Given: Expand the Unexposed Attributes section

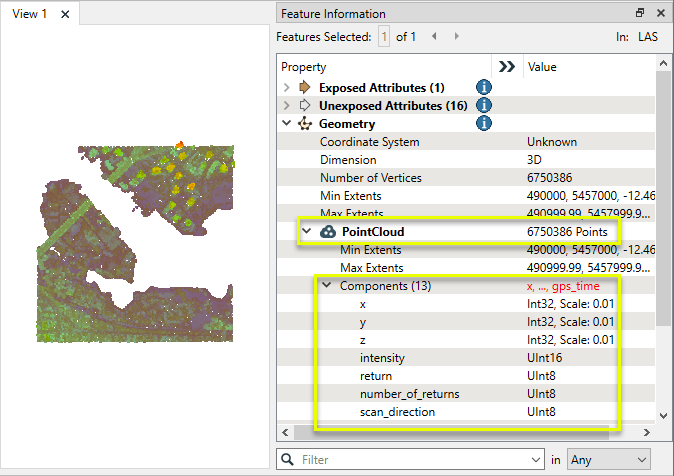Looking at the screenshot, I should pos(287,106).
